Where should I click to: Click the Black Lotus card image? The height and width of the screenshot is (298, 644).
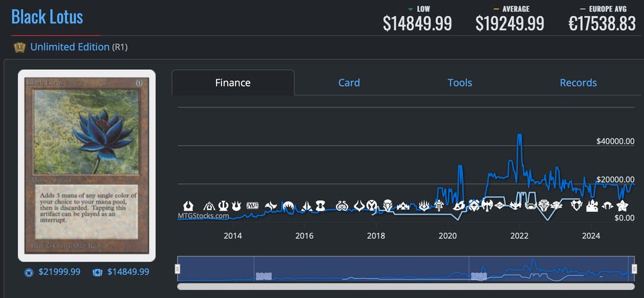pyautogui.click(x=87, y=165)
